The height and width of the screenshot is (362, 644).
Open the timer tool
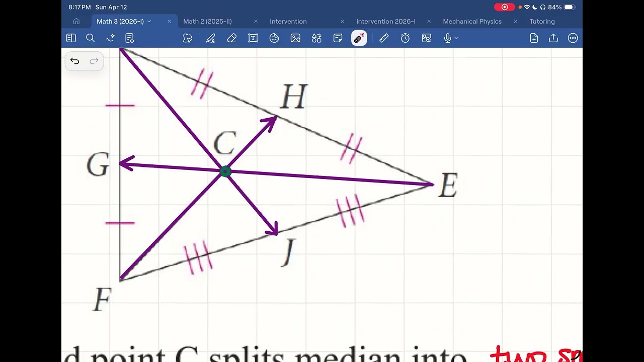click(x=405, y=38)
